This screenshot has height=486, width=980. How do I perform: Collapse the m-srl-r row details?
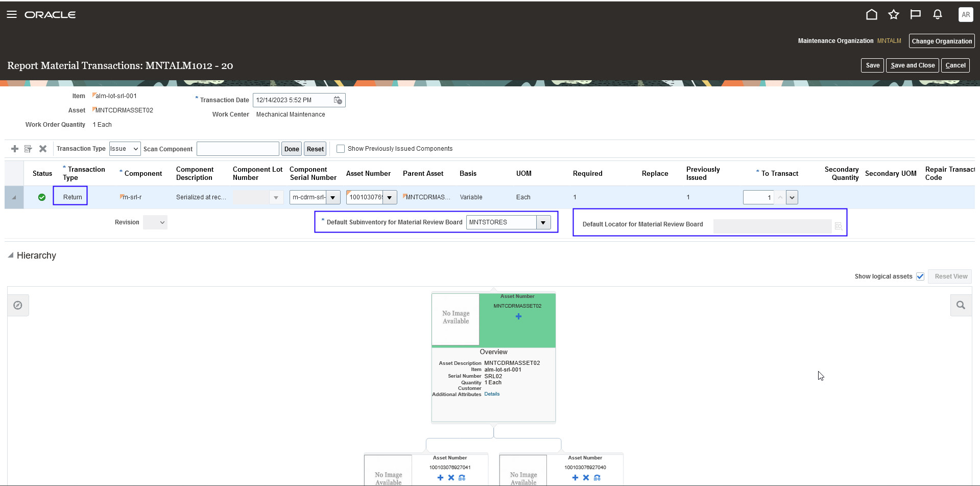pyautogui.click(x=14, y=197)
